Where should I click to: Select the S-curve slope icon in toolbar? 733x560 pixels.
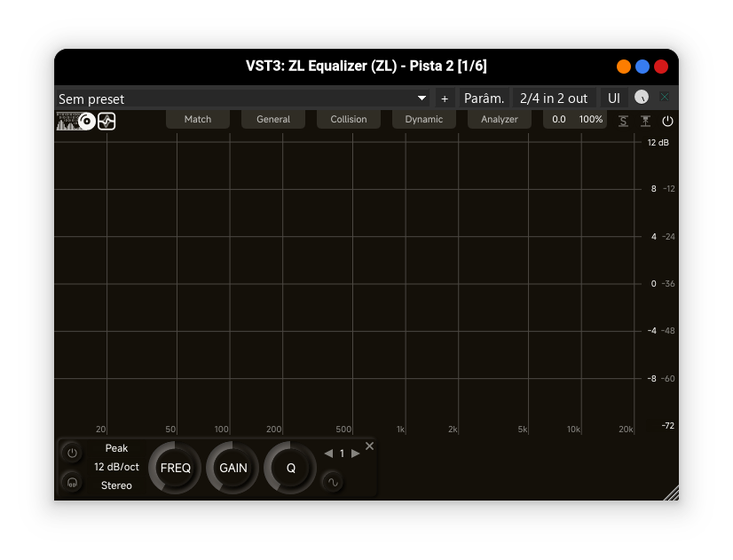(623, 121)
